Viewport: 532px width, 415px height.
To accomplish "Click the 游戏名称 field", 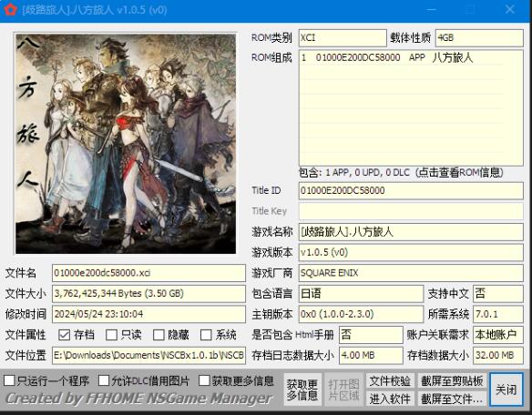I will (x=411, y=232).
